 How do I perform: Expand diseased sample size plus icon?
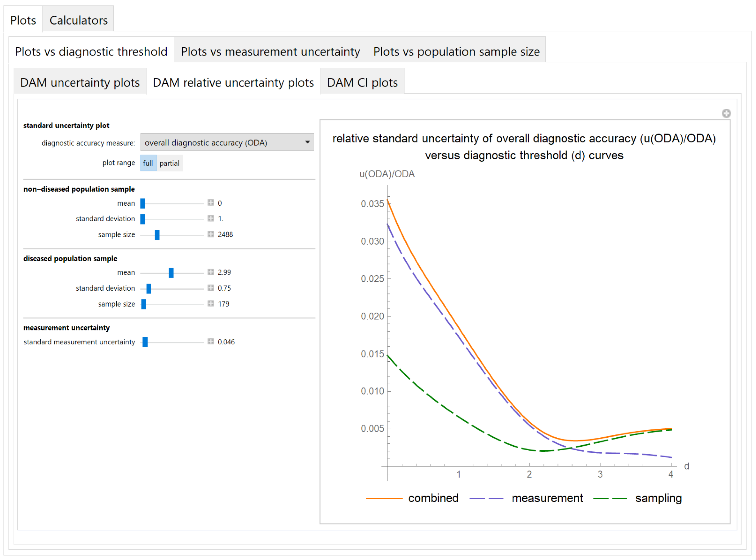pos(211,303)
